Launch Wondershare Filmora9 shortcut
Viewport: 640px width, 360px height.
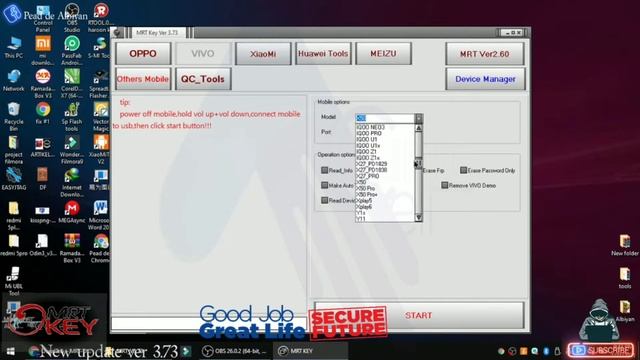click(72, 149)
